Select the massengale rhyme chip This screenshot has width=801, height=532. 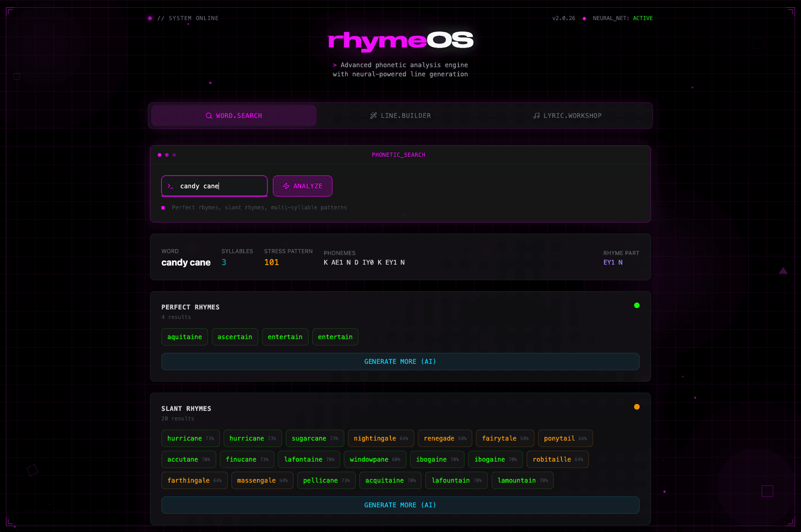pyautogui.click(x=262, y=480)
